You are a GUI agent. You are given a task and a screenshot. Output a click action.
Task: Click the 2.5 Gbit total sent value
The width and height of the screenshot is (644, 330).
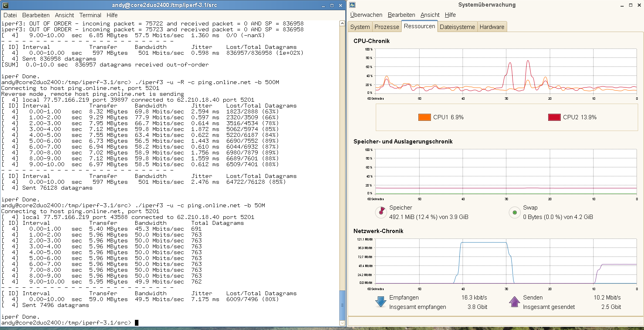(x=611, y=307)
